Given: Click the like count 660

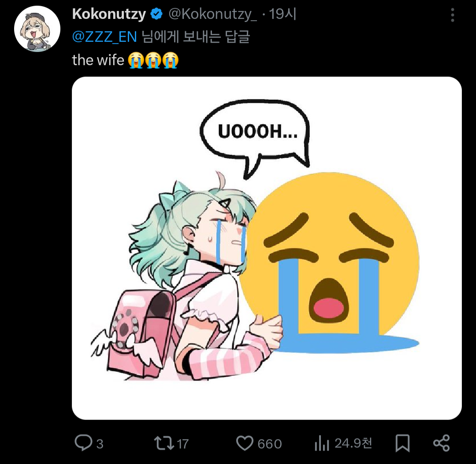Looking at the screenshot, I should point(270,444).
